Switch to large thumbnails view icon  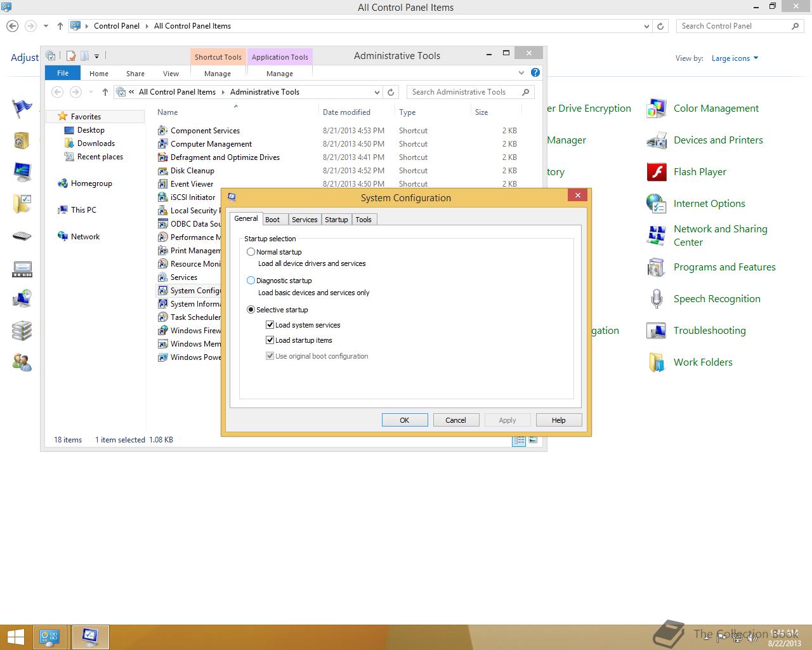[x=533, y=440]
